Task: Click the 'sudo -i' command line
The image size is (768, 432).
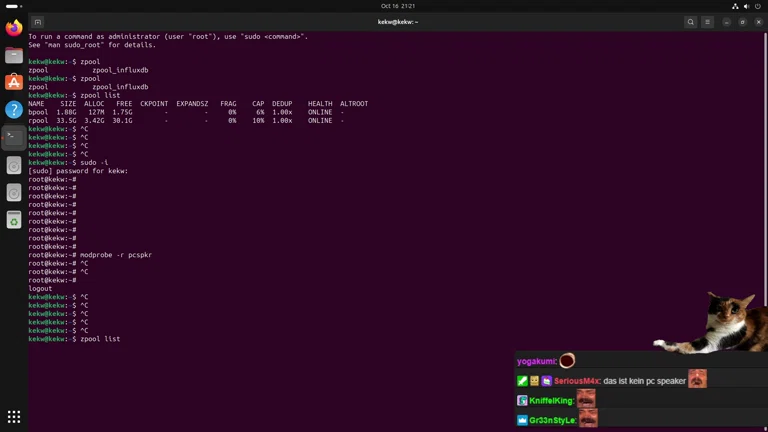Action: (x=94, y=163)
